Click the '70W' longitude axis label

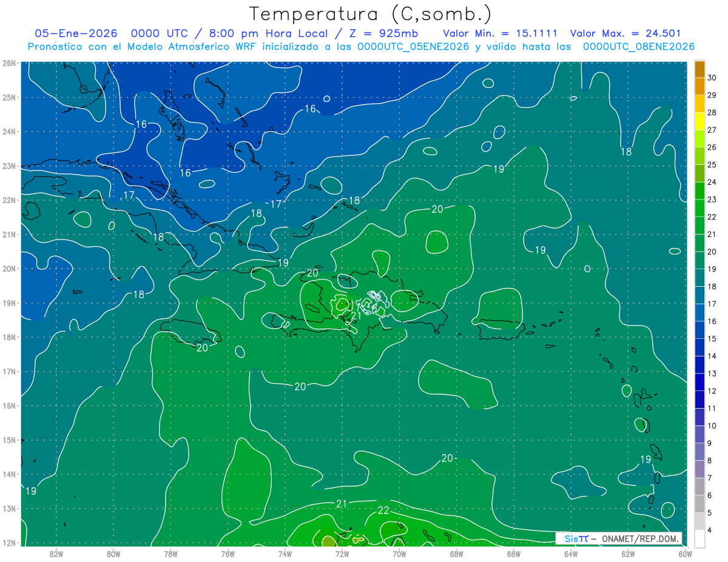click(x=399, y=553)
